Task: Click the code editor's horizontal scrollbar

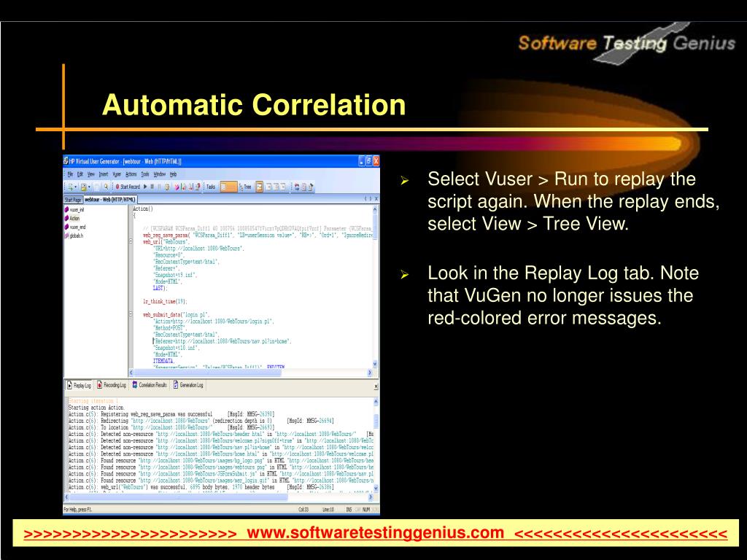Action: 251,373
